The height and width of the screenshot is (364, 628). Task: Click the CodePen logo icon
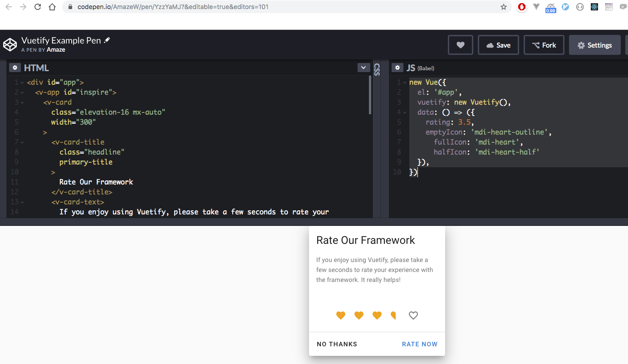[x=10, y=45]
